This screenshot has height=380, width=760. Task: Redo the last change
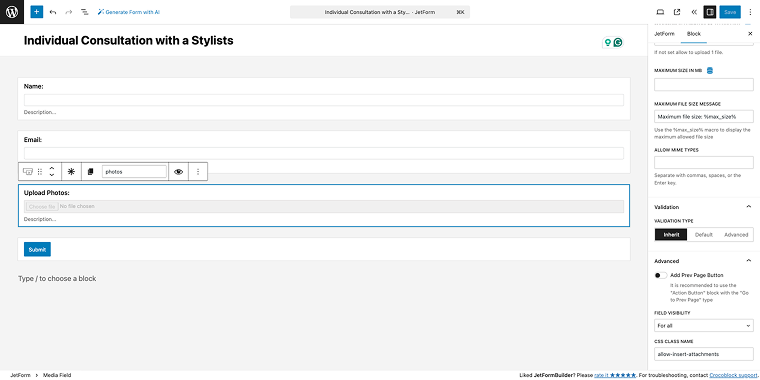[69, 12]
